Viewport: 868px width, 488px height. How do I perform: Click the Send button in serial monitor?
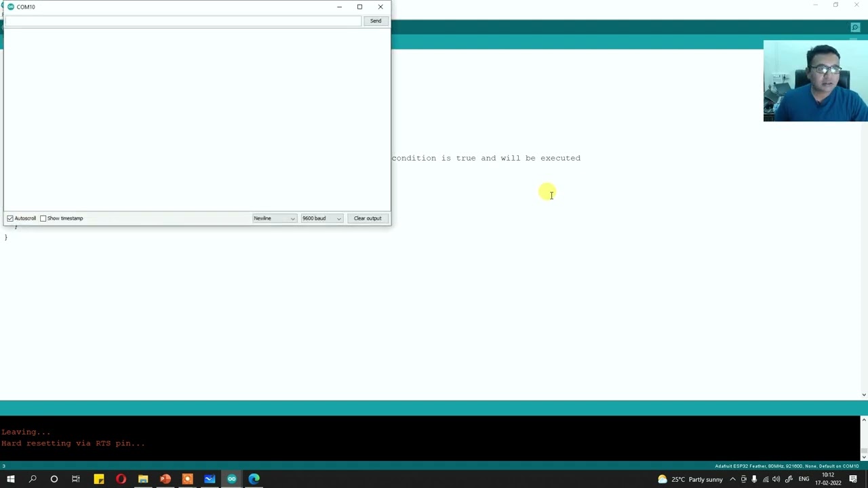376,21
